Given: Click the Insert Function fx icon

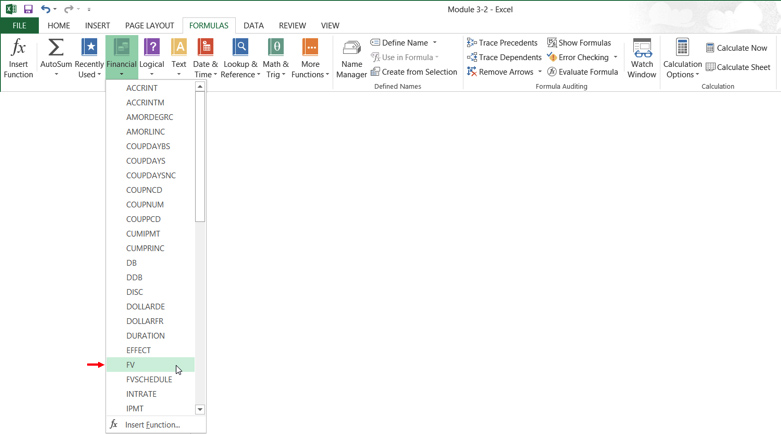Looking at the screenshot, I should click(x=18, y=58).
